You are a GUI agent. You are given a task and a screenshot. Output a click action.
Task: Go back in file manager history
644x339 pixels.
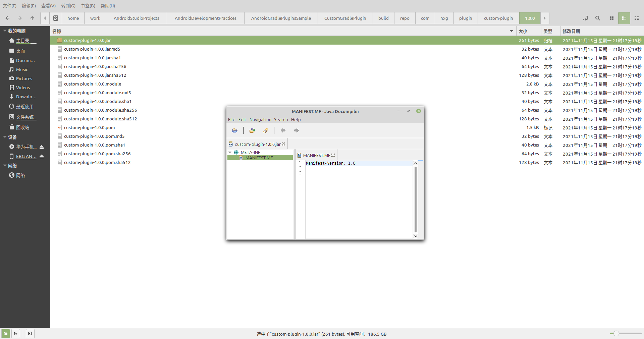(x=7, y=18)
